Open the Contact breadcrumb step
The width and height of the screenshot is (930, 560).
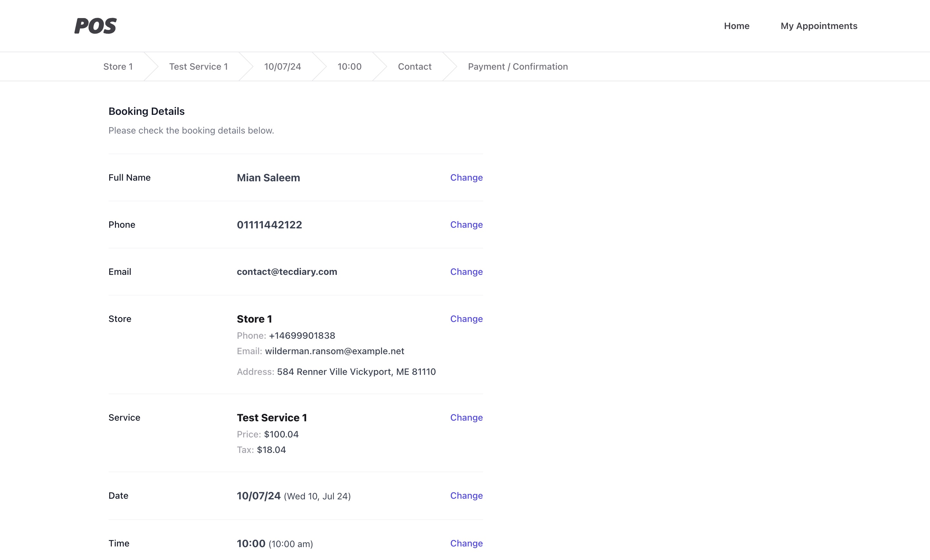point(414,67)
